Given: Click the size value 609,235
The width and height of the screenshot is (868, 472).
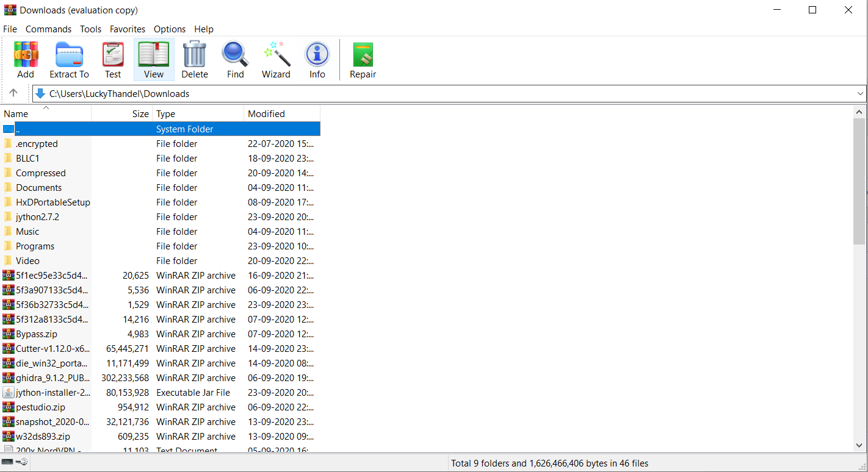Looking at the screenshot, I should pos(133,437).
